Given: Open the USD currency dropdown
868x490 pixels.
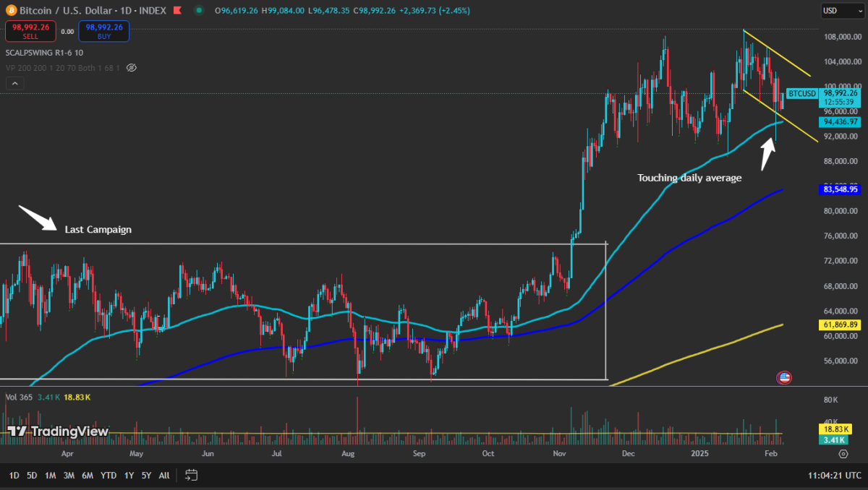Looking at the screenshot, I should (x=838, y=11).
